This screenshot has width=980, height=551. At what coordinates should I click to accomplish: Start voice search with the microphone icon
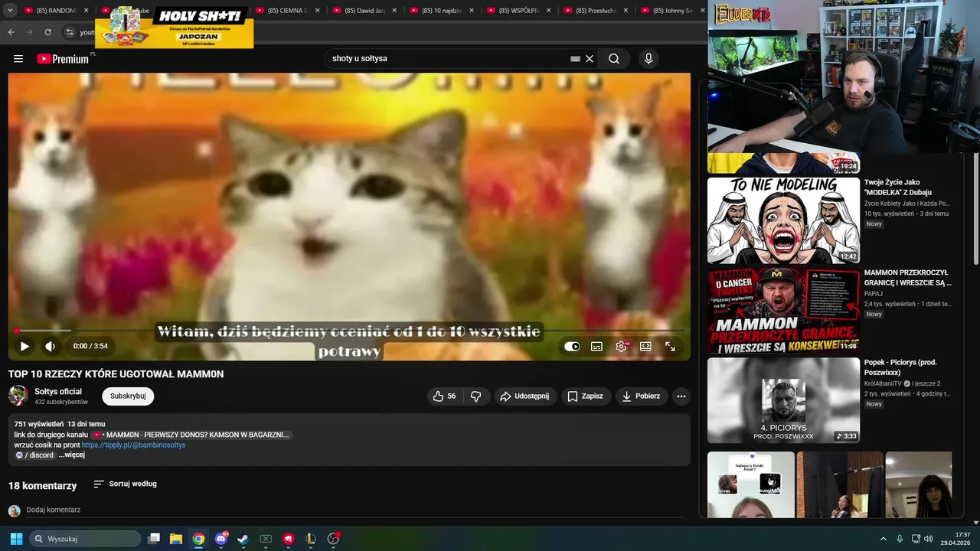coord(648,59)
